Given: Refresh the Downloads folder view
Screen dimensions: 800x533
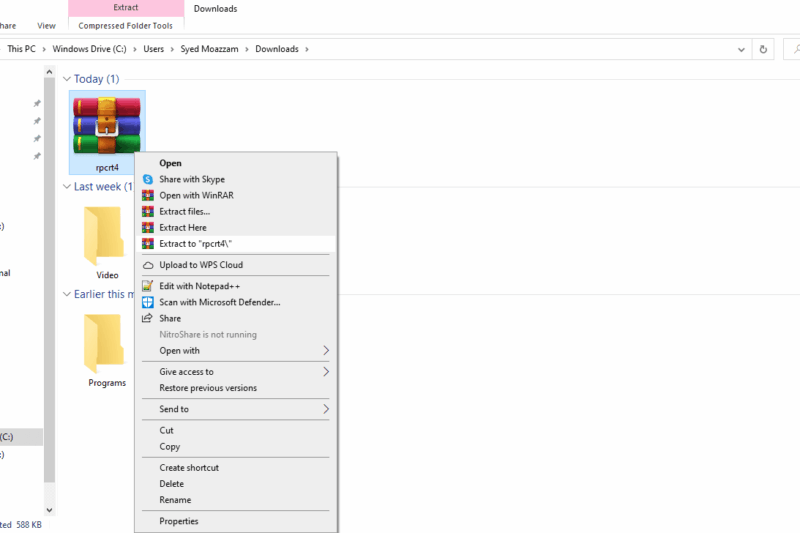Looking at the screenshot, I should 763,49.
